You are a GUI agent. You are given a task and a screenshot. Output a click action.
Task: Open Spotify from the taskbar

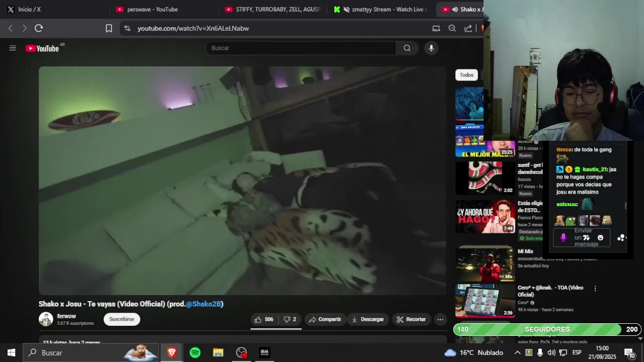click(x=195, y=353)
